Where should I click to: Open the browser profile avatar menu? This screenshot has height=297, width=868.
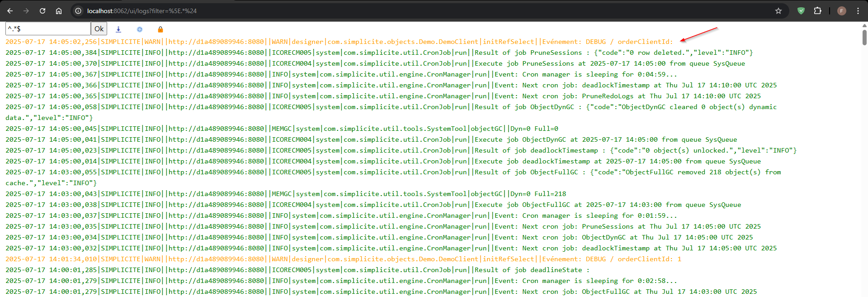841,11
